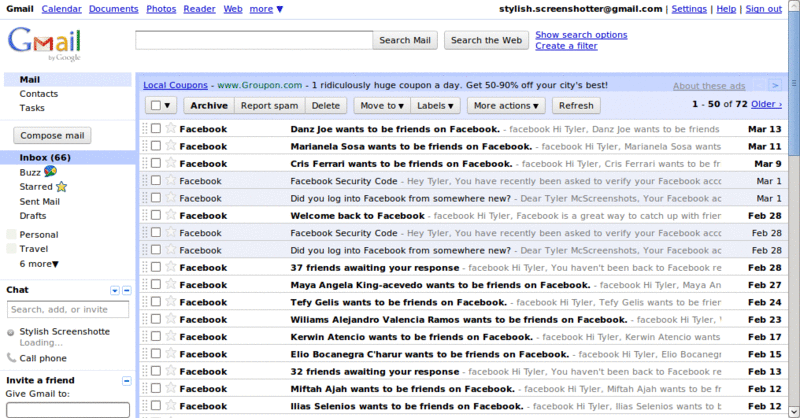Click the Buzz speech bubble icon
The width and height of the screenshot is (800, 418).
(x=51, y=171)
